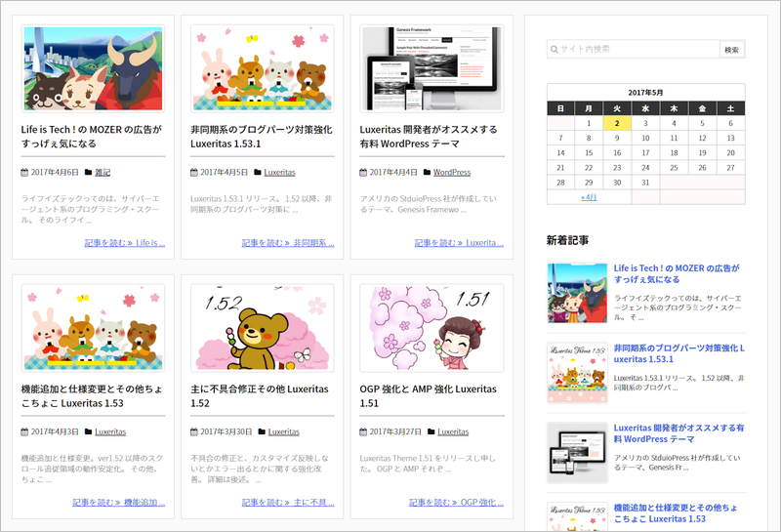The width and height of the screenshot is (781, 532).
Task: Click the folder icon in the Luxeritas 1.52 post meta
Action: tap(262, 431)
